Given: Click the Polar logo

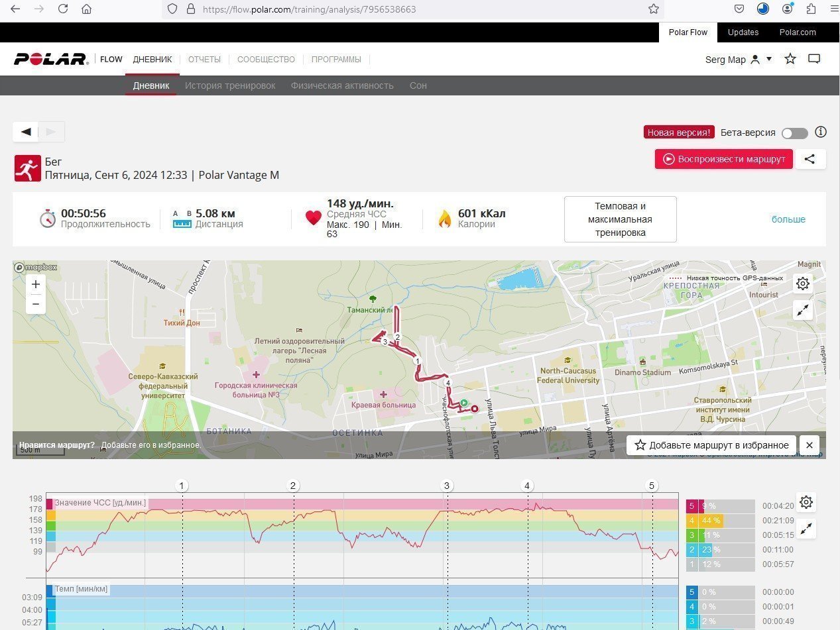Looking at the screenshot, I should click(x=51, y=59).
